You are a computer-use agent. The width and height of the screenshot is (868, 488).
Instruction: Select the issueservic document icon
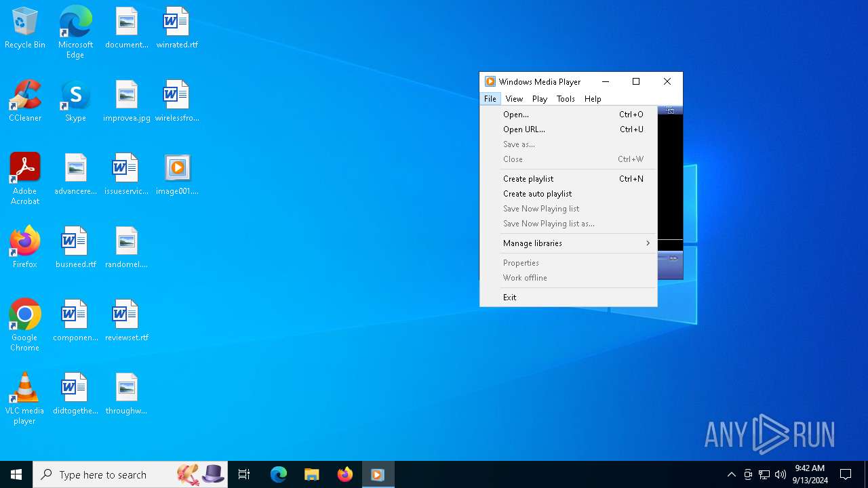tap(127, 175)
